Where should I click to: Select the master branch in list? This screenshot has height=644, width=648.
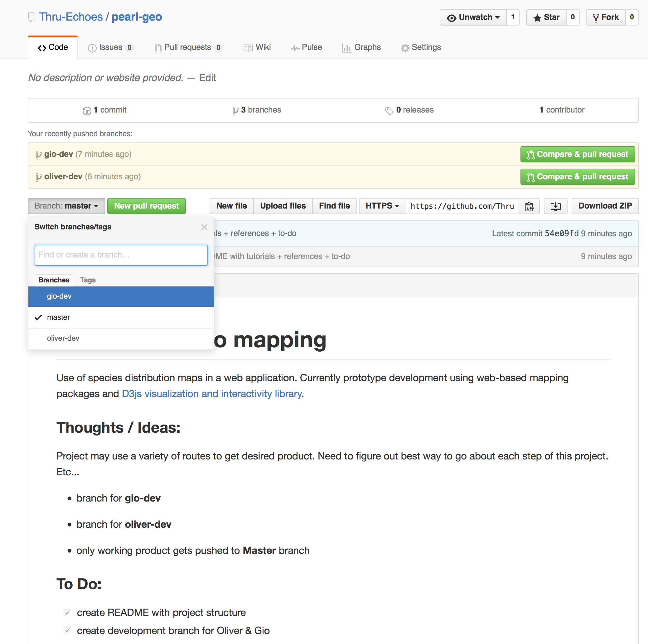point(121,317)
